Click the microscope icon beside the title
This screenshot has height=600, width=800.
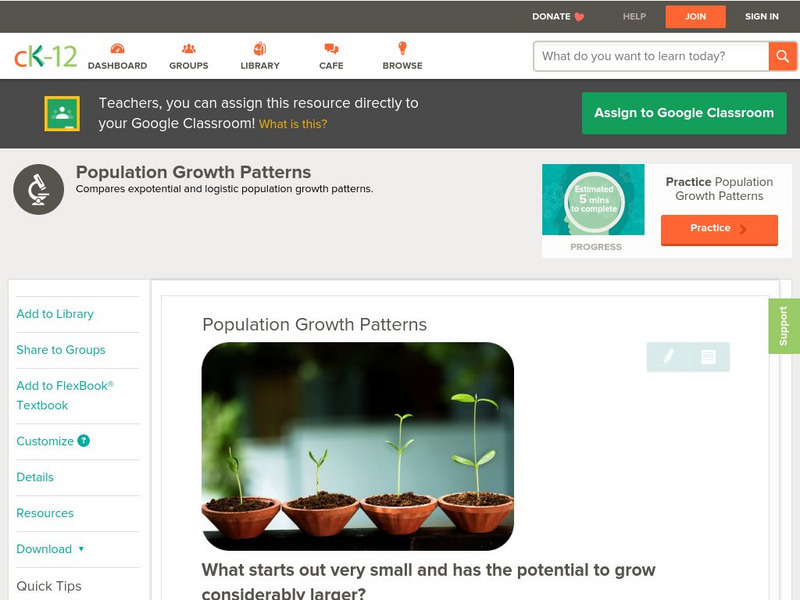pyautogui.click(x=39, y=189)
